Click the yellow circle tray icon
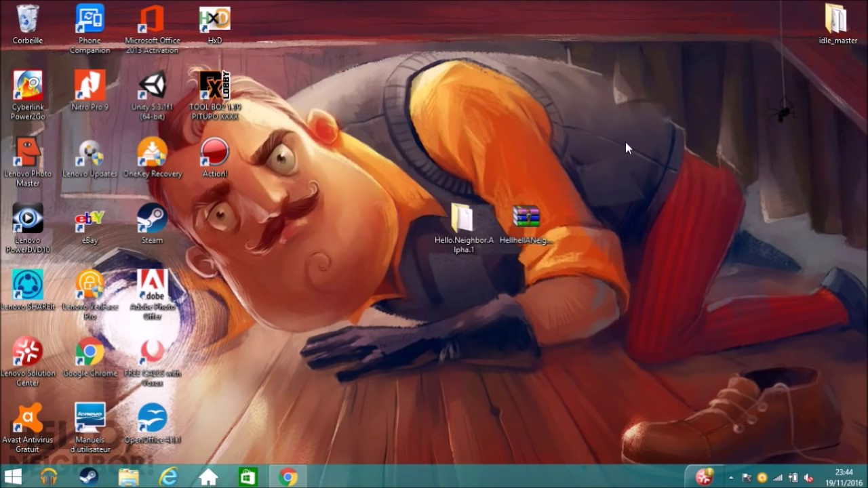The image size is (868, 488). pyautogui.click(x=762, y=478)
